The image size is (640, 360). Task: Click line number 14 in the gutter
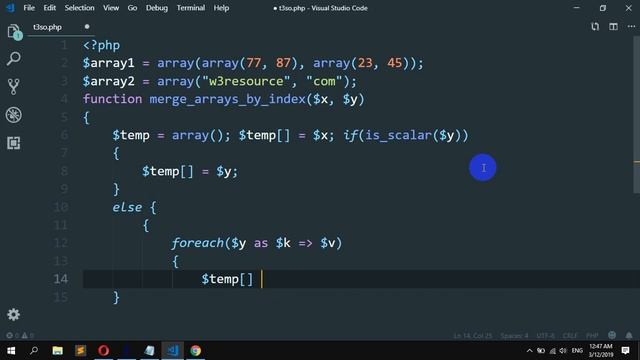[60, 279]
